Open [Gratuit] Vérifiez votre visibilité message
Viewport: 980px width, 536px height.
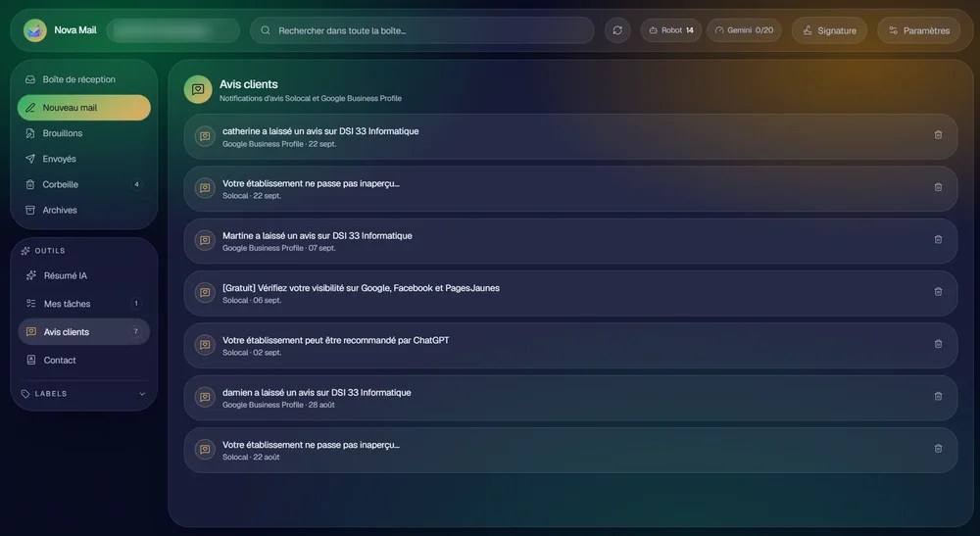pyautogui.click(x=570, y=294)
